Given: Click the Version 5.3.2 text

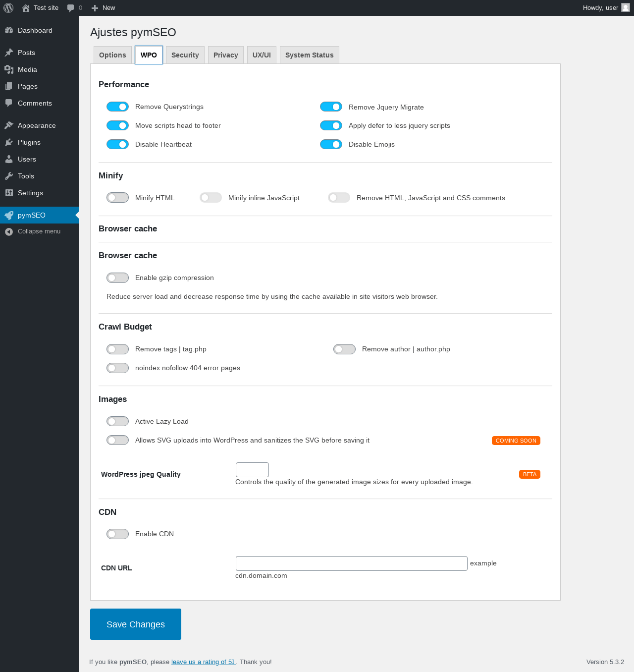Looking at the screenshot, I should tap(605, 662).
